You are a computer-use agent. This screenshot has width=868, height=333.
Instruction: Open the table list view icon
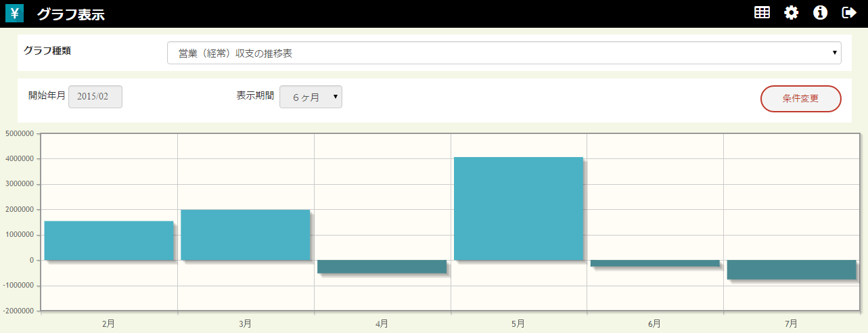(762, 13)
